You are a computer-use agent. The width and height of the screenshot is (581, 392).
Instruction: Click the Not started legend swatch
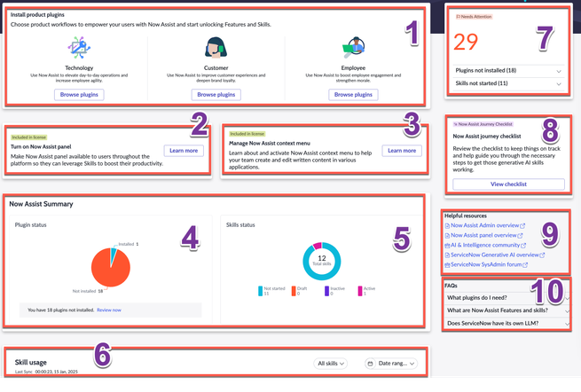[260, 291]
